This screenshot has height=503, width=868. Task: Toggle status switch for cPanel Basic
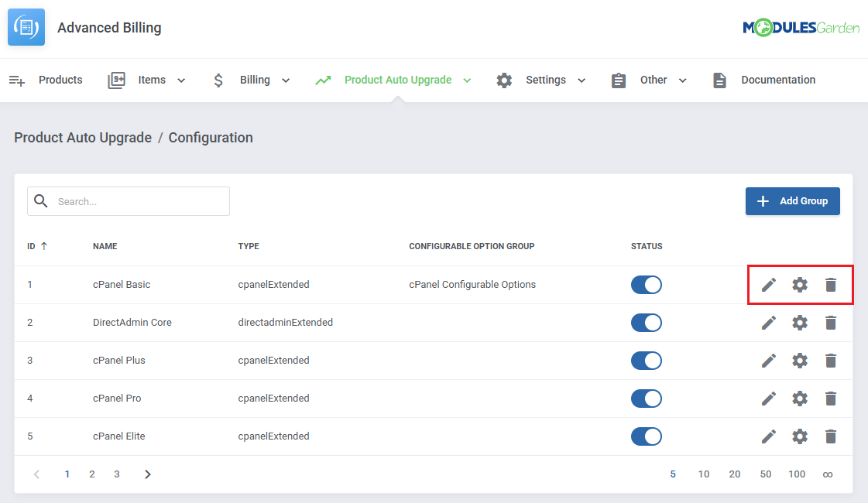pyautogui.click(x=646, y=285)
